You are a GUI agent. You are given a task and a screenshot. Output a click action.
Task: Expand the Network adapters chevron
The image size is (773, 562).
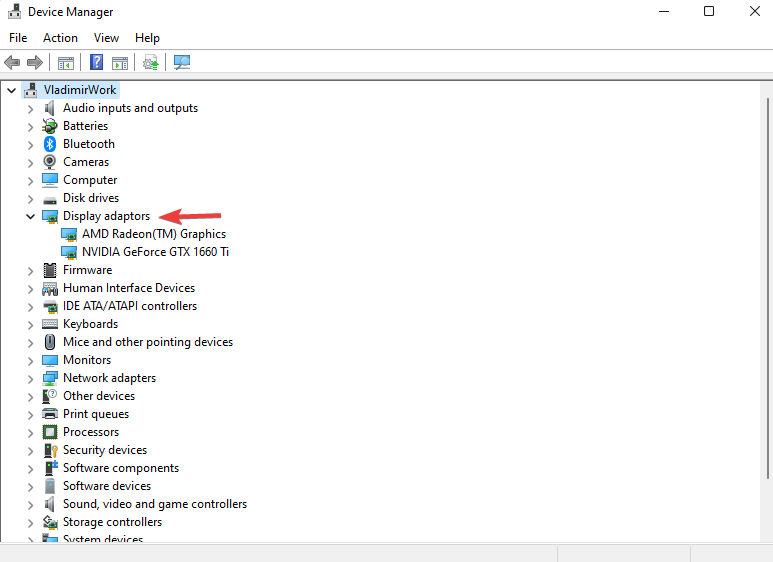31,379
